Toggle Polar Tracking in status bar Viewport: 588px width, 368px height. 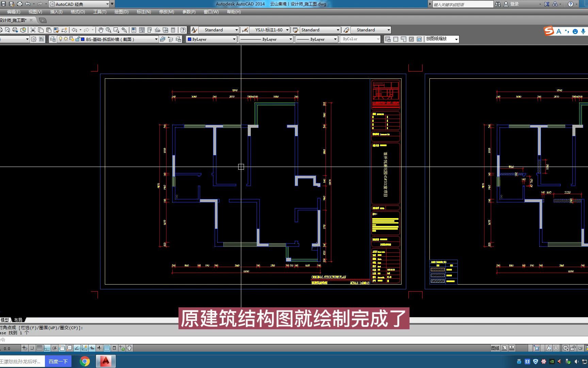pos(54,348)
